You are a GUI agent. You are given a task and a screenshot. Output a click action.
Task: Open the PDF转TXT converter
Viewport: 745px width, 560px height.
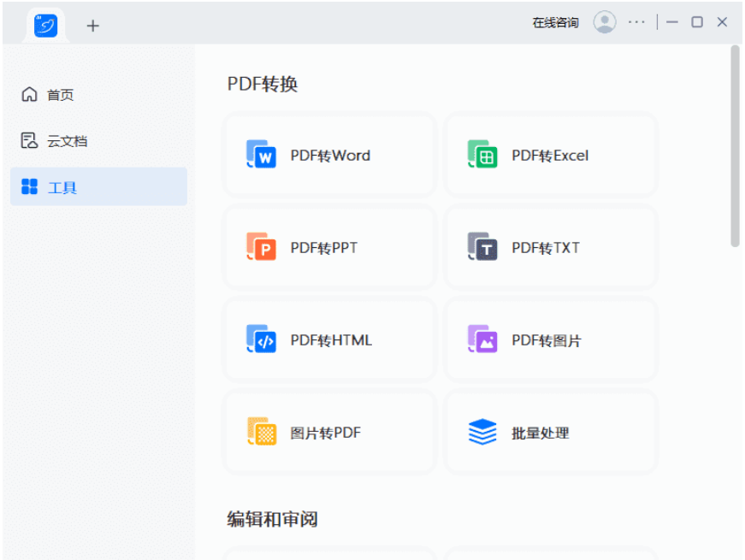[551, 247]
